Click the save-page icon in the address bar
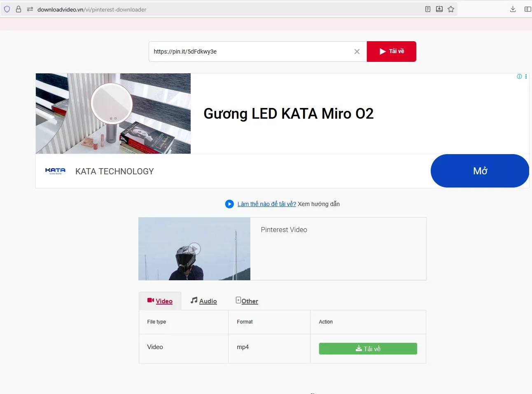The height and width of the screenshot is (394, 532). [439, 9]
